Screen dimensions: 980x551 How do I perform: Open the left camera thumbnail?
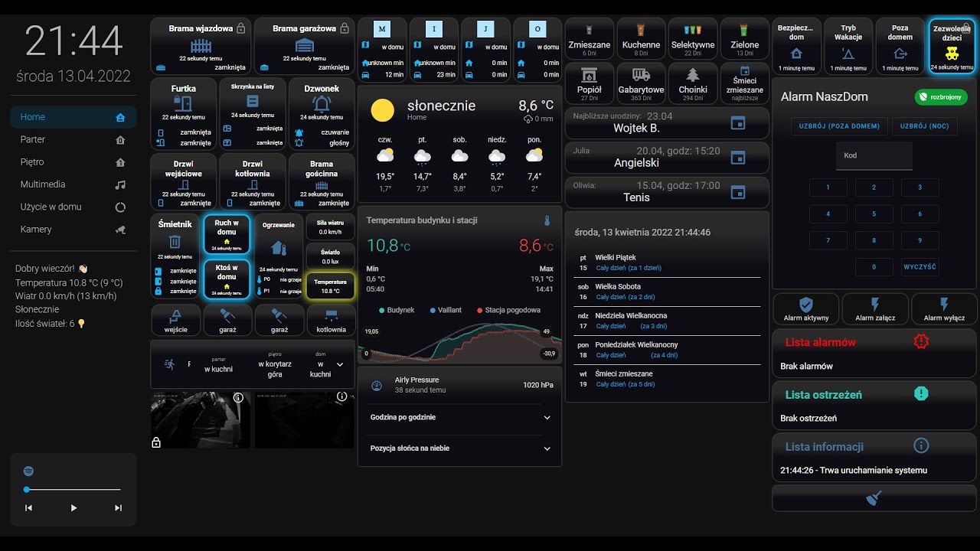201,420
